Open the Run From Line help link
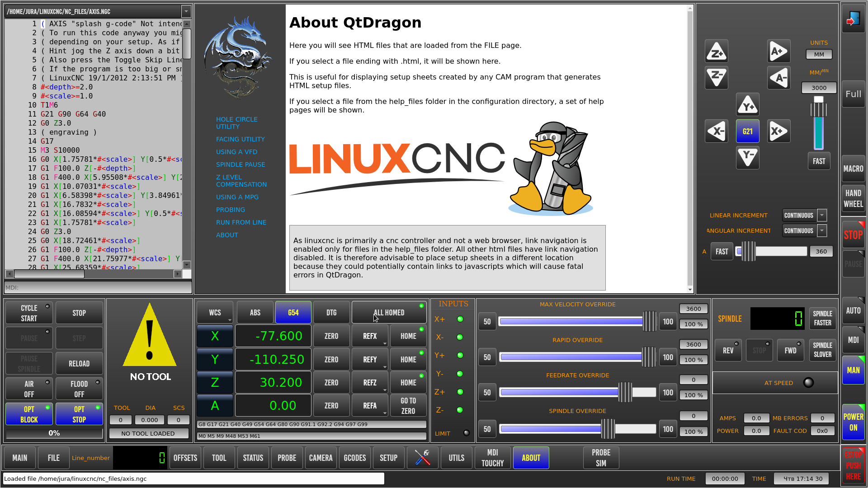868x488 pixels. (x=241, y=222)
